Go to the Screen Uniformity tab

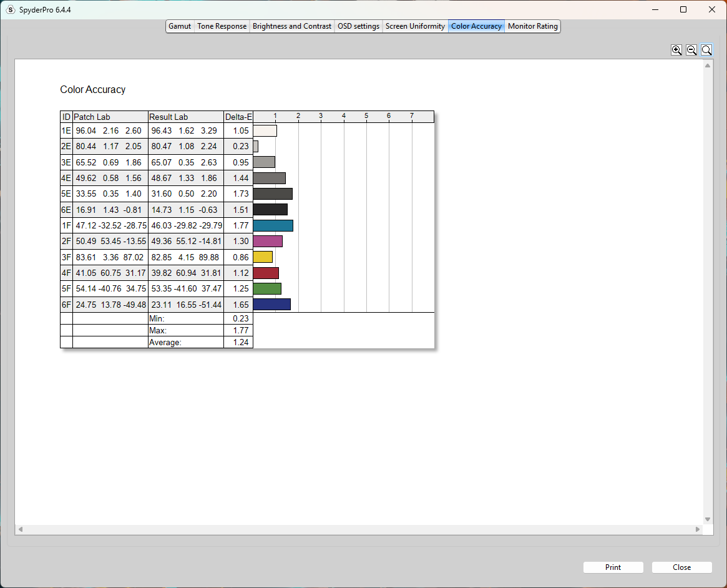pos(416,26)
